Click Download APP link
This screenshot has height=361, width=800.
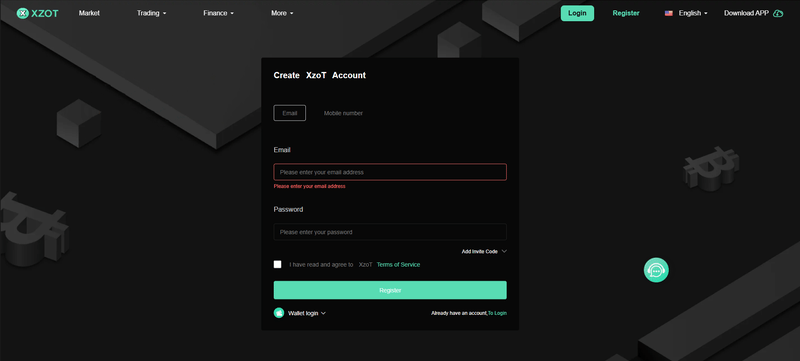point(746,13)
